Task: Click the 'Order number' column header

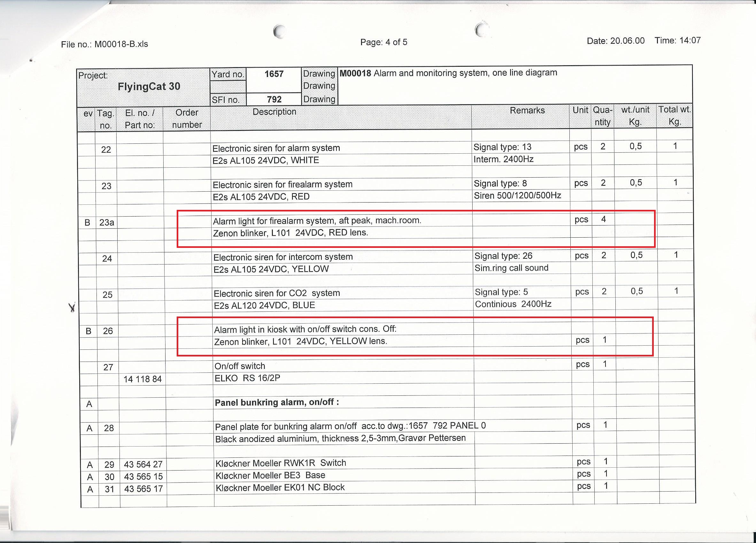Action: (187, 119)
